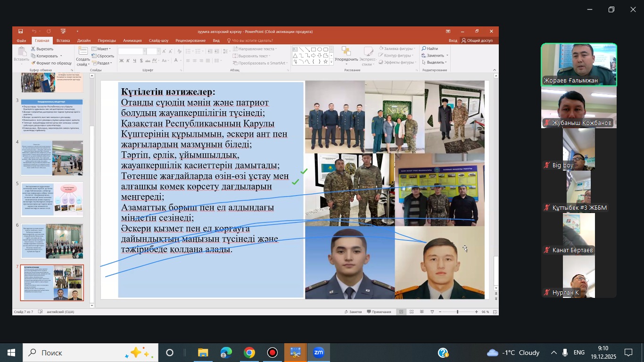The image size is (644, 362).
Task: Open the Insert (Вставка) ribbon tab
Action: click(x=63, y=41)
